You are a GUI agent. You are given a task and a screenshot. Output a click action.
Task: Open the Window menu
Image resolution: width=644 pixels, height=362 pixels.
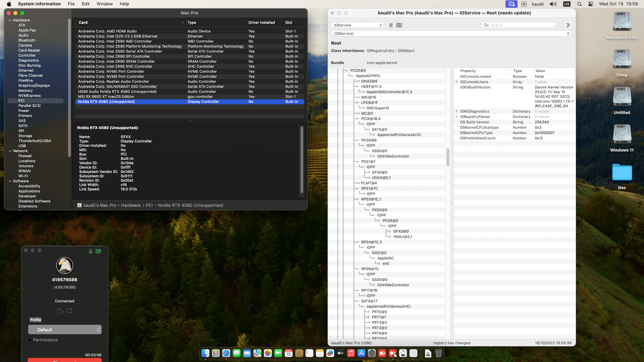click(x=104, y=4)
